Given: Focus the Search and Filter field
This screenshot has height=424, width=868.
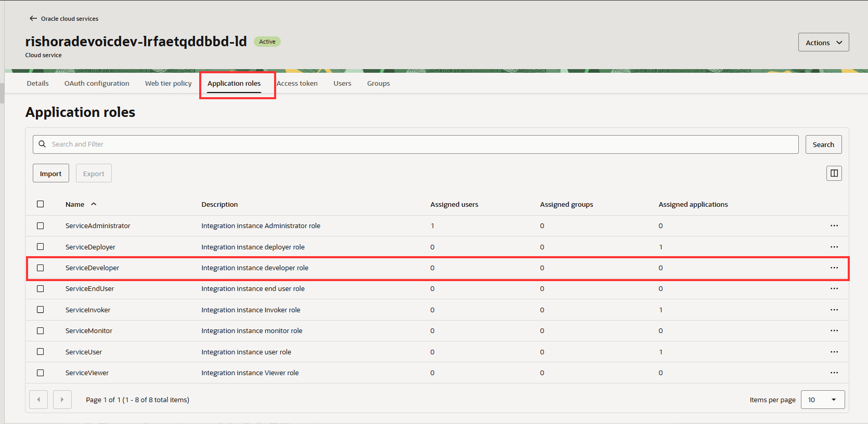Looking at the screenshot, I should 416,144.
